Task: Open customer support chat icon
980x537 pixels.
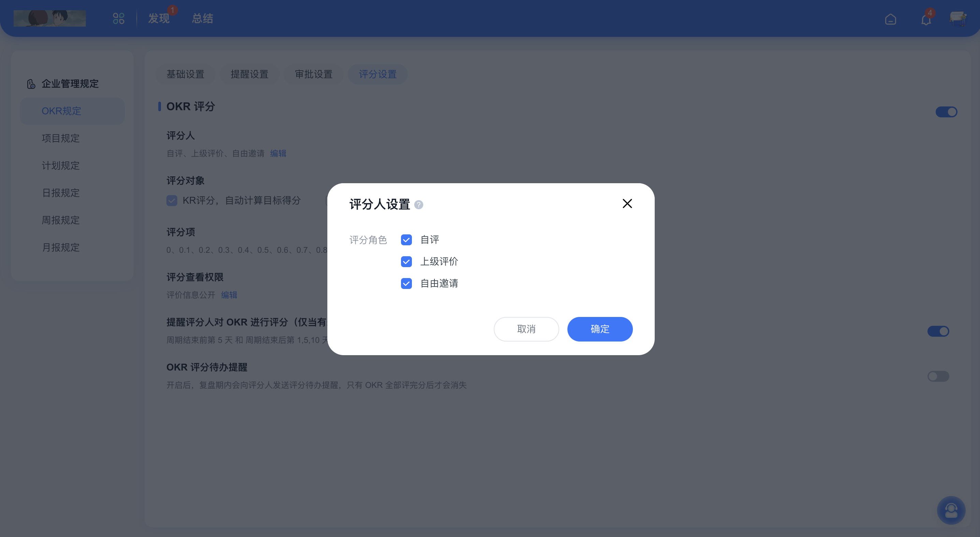Action: (951, 510)
